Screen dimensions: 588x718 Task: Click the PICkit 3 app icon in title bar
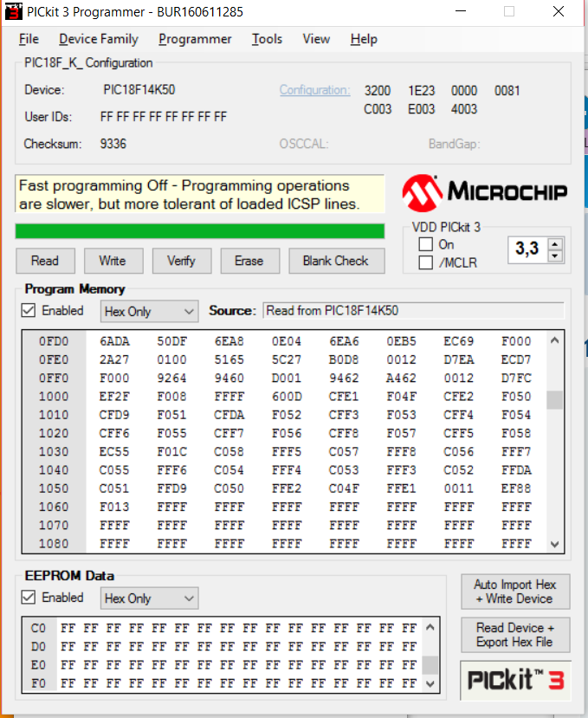13,12
